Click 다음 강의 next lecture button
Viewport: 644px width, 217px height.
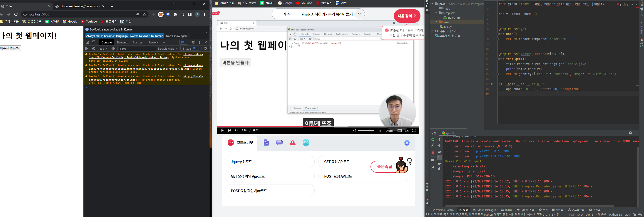[407, 16]
